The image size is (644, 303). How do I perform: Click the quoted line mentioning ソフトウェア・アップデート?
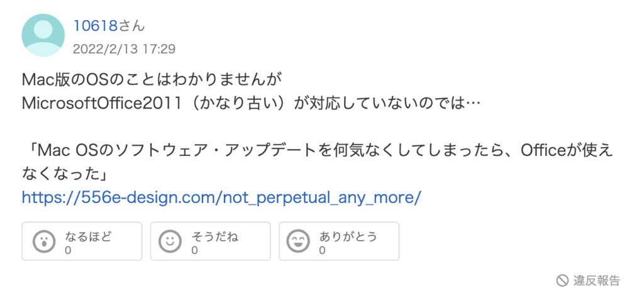[x=317, y=151]
